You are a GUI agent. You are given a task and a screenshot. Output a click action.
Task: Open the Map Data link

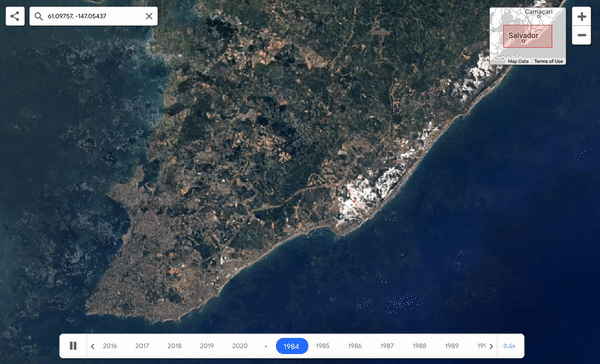518,61
